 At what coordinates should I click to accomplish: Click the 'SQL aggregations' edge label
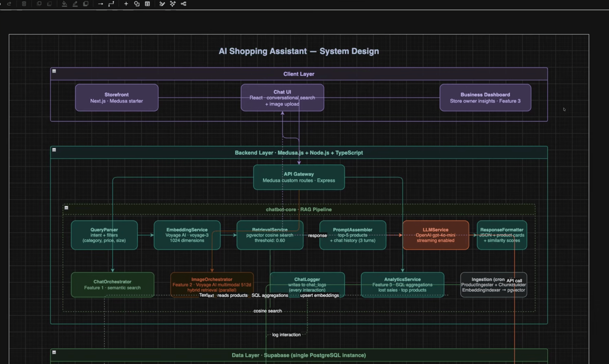(270, 295)
